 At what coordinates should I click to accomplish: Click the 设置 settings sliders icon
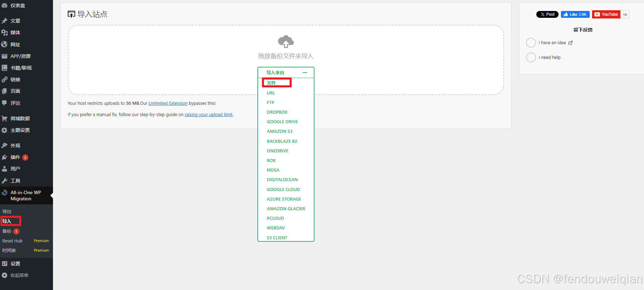[4, 264]
